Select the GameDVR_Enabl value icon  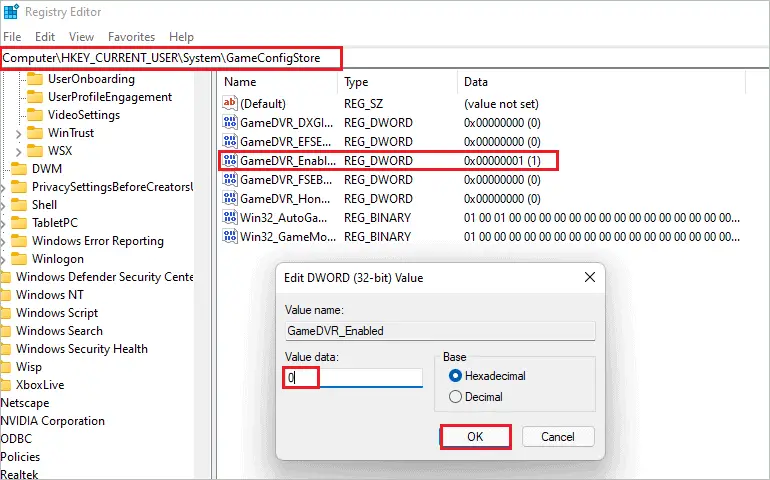(229, 161)
